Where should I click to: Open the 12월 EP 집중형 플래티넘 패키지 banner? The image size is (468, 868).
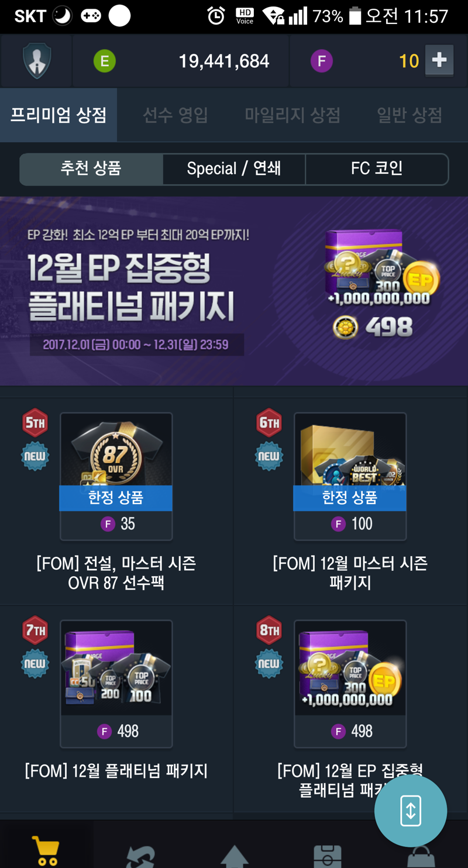pos(234,291)
